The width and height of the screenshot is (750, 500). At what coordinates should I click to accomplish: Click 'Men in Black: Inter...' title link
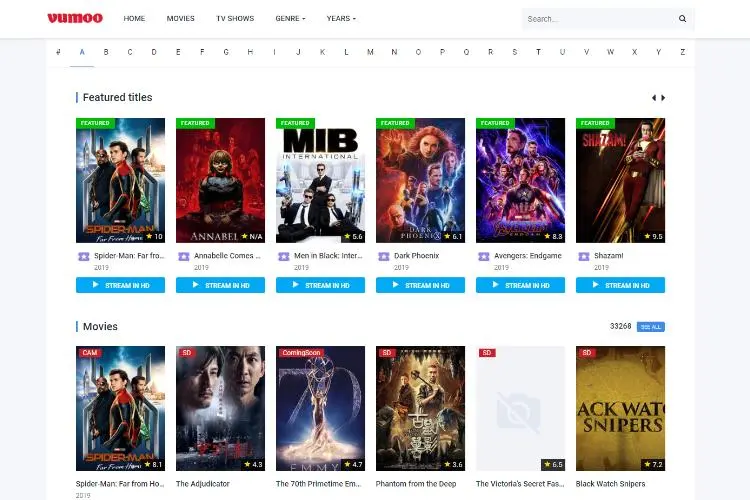pyautogui.click(x=328, y=256)
